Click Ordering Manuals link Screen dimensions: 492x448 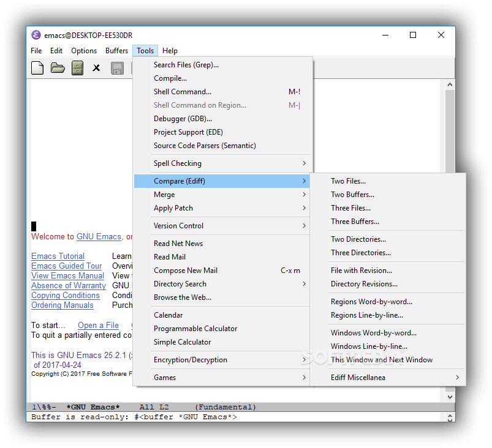click(62, 305)
